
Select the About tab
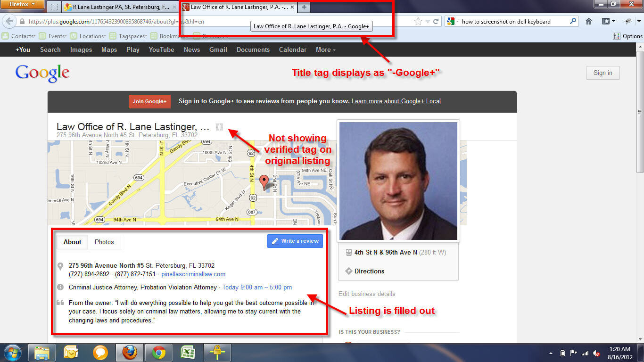[x=73, y=242]
